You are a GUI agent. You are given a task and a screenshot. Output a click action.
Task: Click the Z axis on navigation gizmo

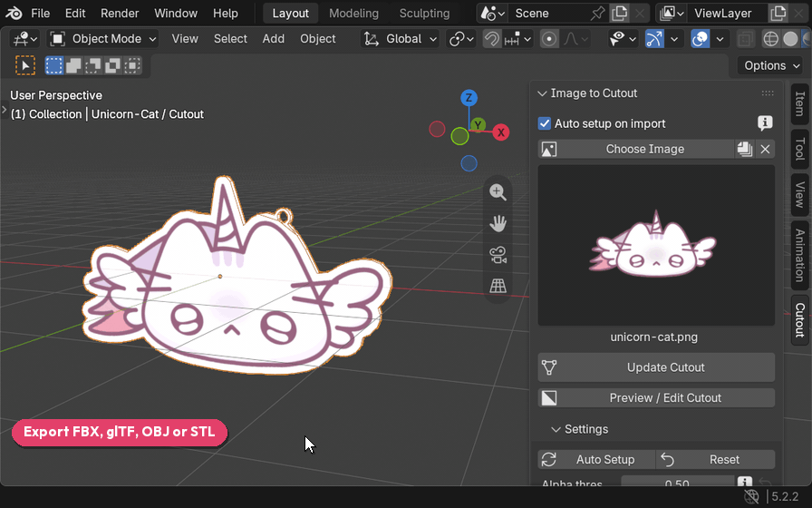tap(469, 97)
